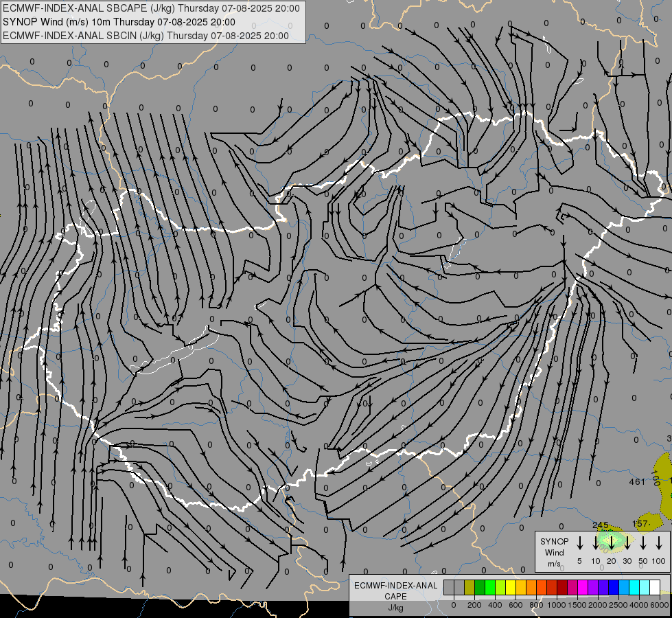
Task: Click the '4000' tick label on CAPE scale
Action: click(x=639, y=605)
